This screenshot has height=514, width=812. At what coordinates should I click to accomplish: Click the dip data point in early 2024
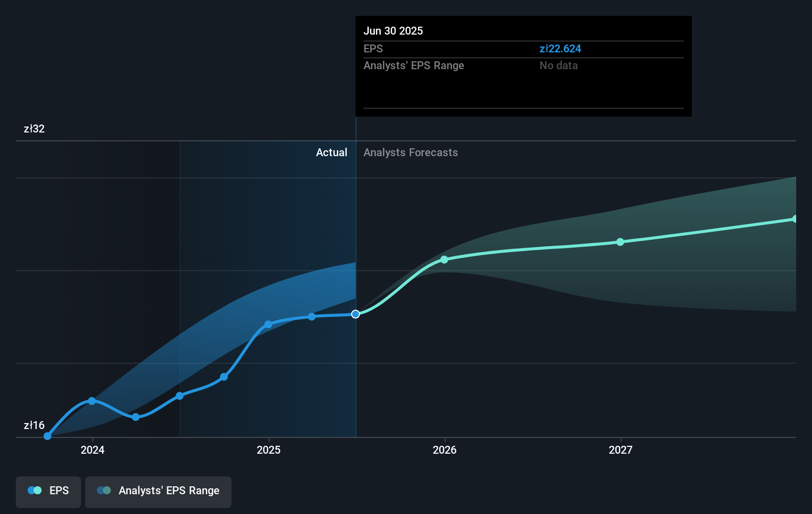(x=135, y=418)
